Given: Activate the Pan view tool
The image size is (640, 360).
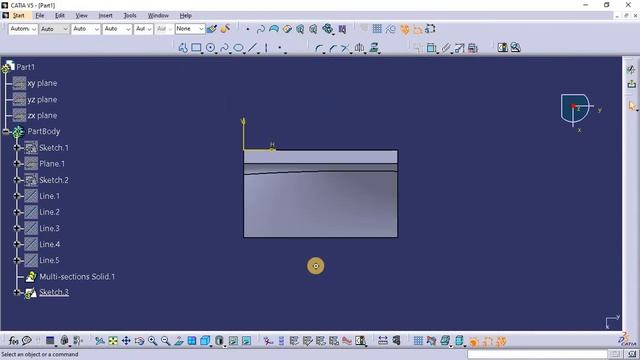Looking at the screenshot, I should [126, 340].
